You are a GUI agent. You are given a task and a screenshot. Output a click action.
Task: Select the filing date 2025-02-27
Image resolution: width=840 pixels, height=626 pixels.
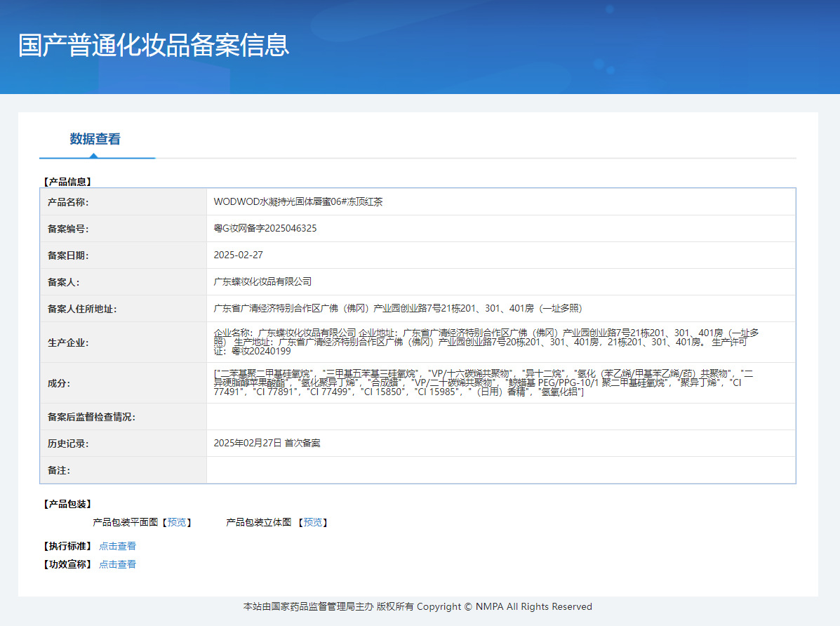239,255
